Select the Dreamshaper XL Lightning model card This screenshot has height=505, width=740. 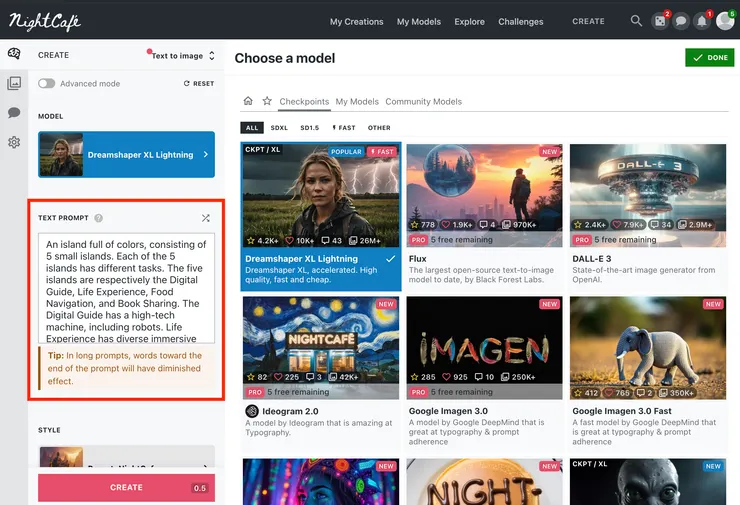coord(321,216)
